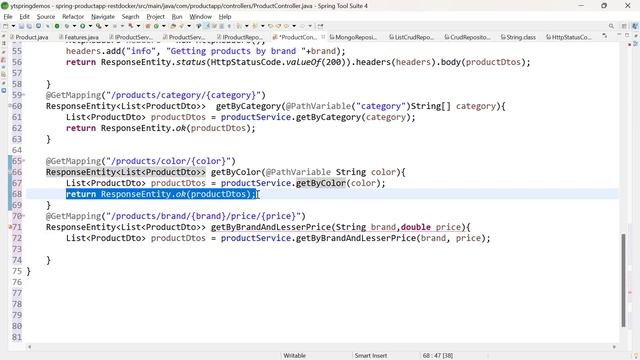Click line number 75 in the gutter
This screenshot has width=640, height=360.
(x=17, y=271)
